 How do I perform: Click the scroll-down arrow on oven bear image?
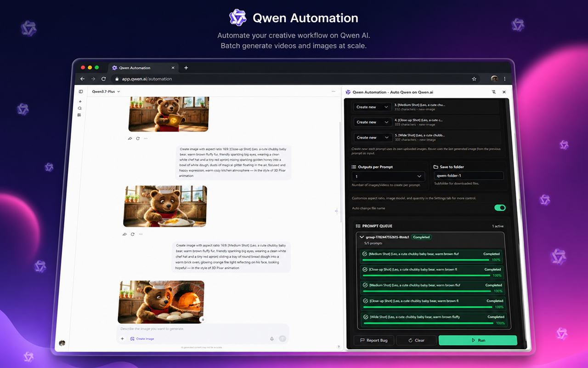[202, 319]
